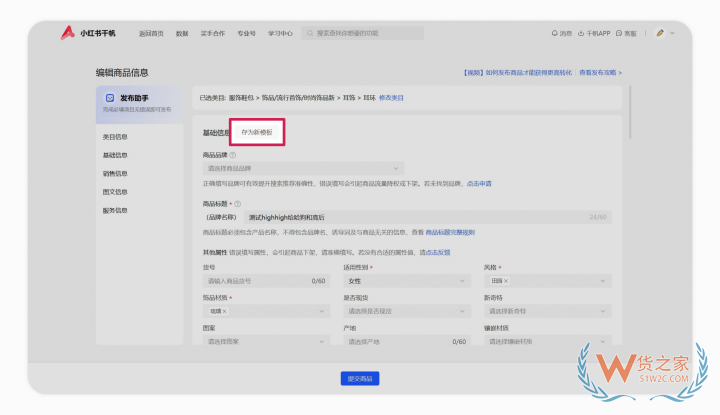Open the 学习中心 menu
The width and height of the screenshot is (720, 415).
[x=280, y=34]
